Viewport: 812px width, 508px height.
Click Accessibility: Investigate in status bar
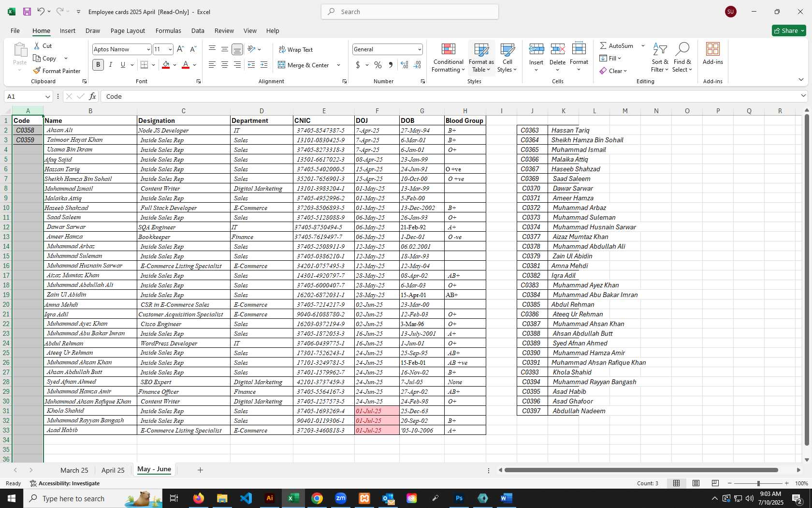65,483
